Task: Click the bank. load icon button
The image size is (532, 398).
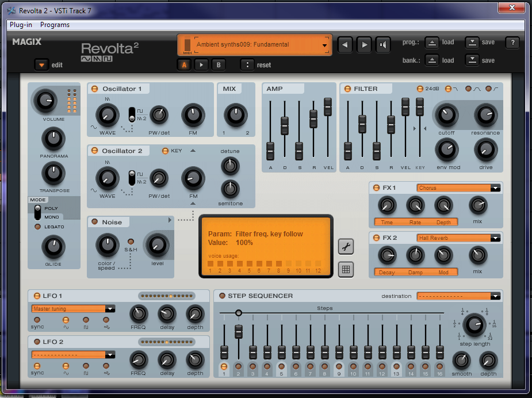Action: [431, 60]
